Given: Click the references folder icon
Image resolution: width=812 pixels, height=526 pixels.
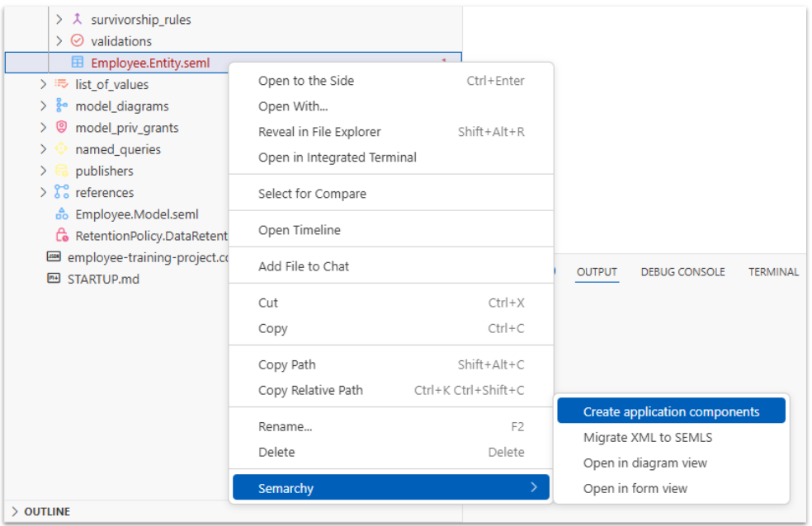Looking at the screenshot, I should click(61, 192).
